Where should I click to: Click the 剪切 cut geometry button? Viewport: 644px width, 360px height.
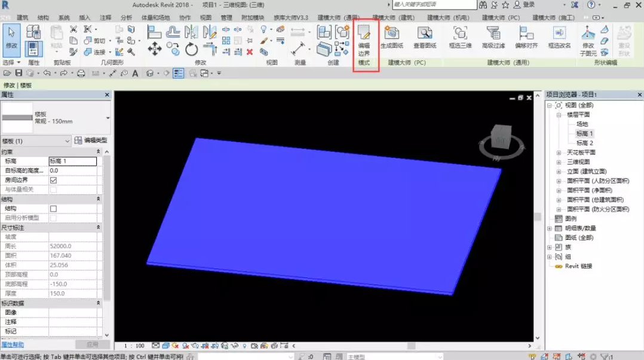click(x=95, y=41)
